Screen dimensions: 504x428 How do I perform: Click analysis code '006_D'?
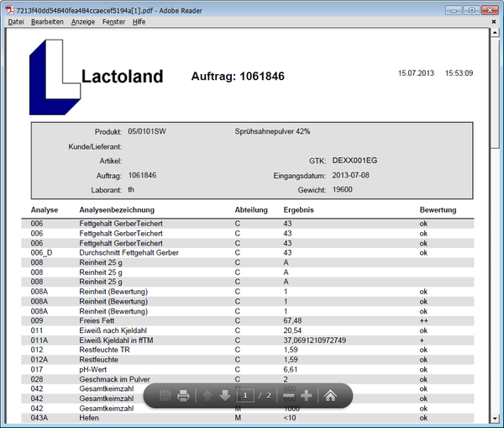coord(41,253)
